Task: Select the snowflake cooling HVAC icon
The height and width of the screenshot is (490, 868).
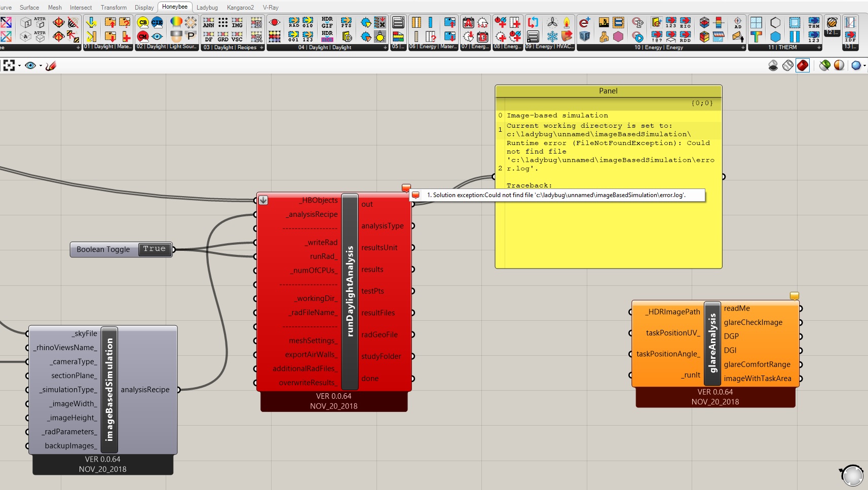Action: tap(552, 36)
